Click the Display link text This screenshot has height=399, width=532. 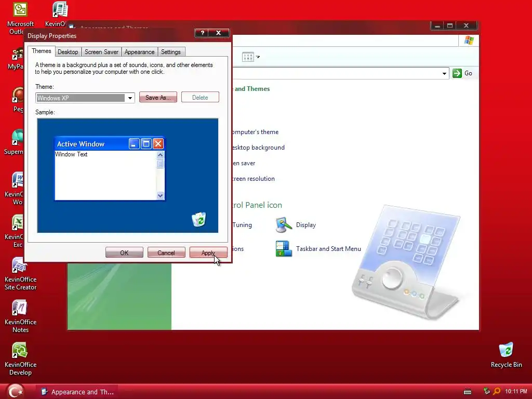(x=306, y=225)
